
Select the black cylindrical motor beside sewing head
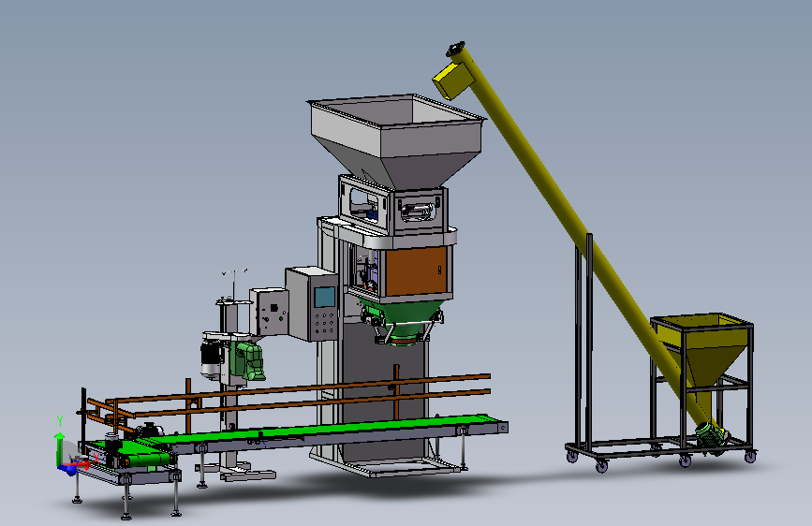click(x=211, y=358)
